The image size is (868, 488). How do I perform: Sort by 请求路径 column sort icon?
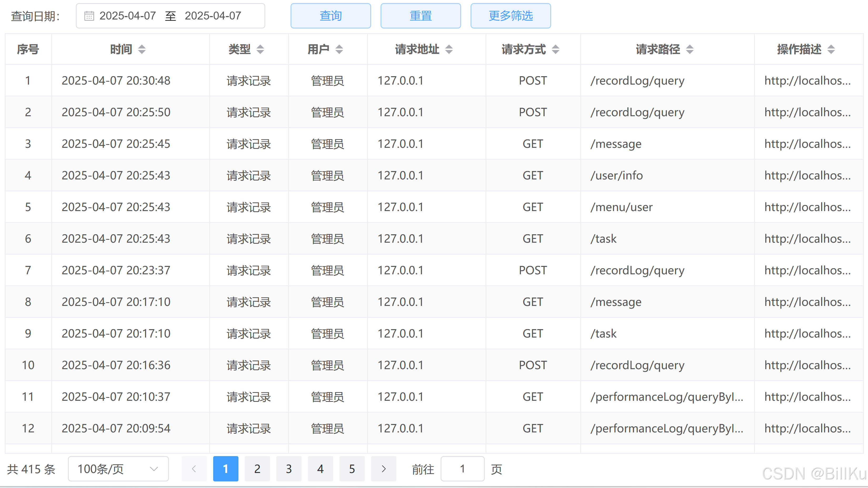tap(690, 49)
